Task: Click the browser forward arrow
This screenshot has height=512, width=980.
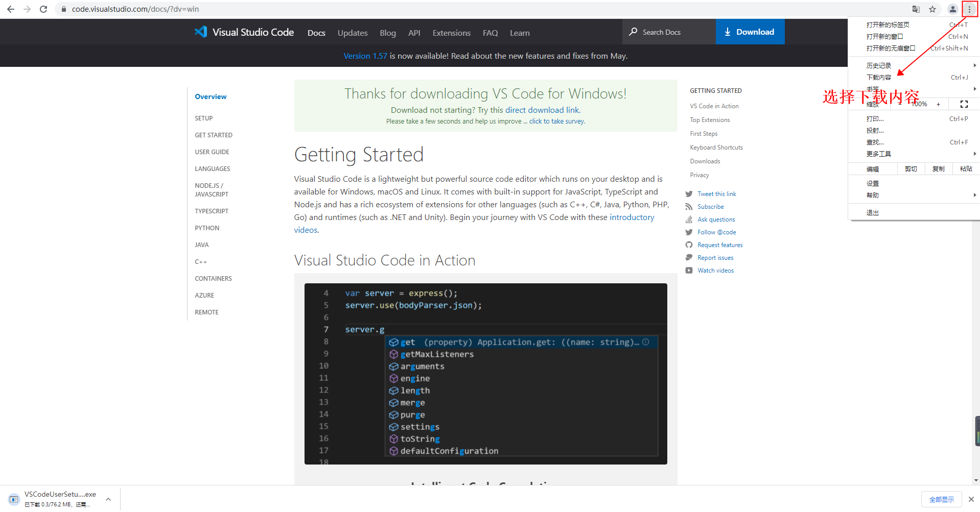Action: coord(27,9)
